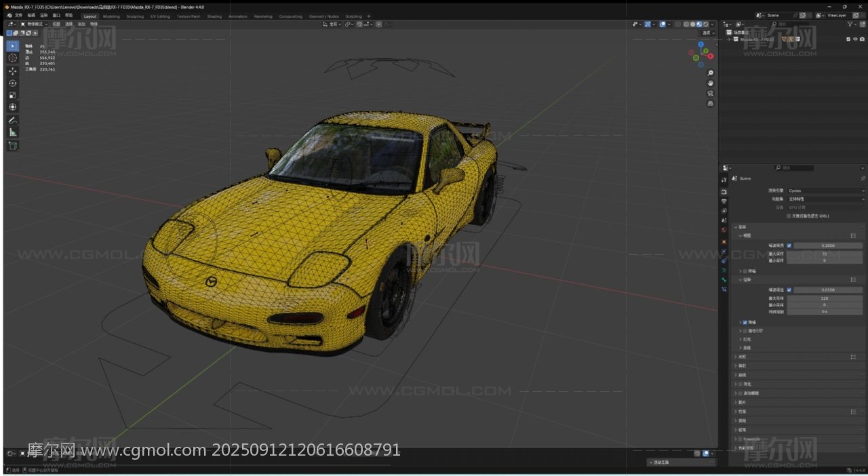The width and height of the screenshot is (868, 476).
Task: Activate the Move tool
Action: tap(13, 71)
